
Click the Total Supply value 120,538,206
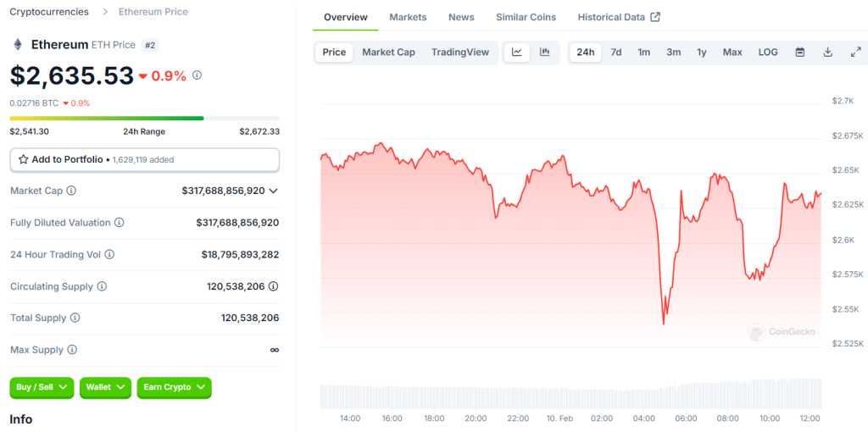(x=250, y=318)
